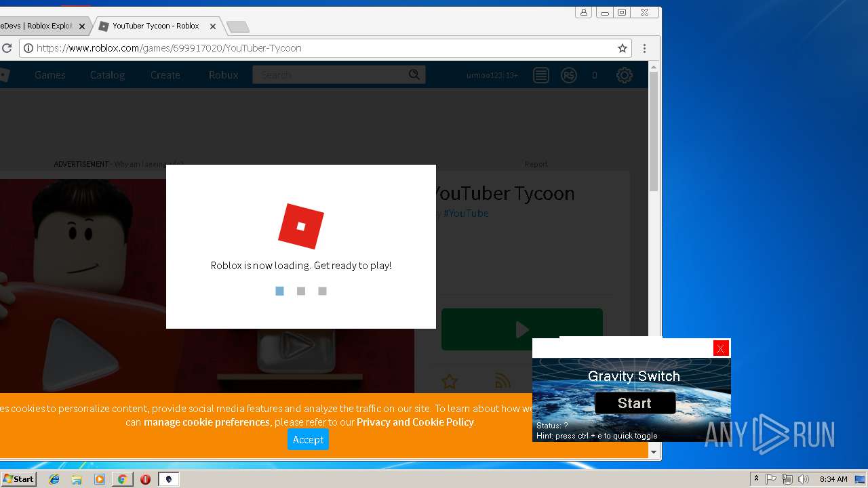Select the YouTuber Tycoon - Roblox tab
The height and width of the screenshot is (488, 868).
point(156,26)
